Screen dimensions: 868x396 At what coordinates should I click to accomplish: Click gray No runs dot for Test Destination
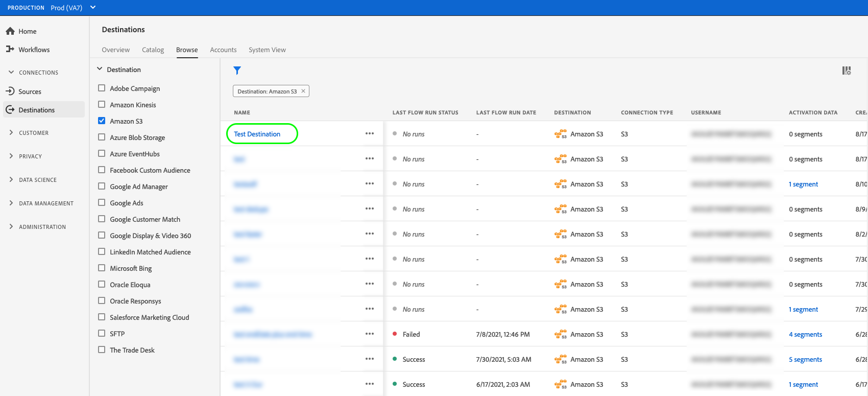tap(395, 133)
